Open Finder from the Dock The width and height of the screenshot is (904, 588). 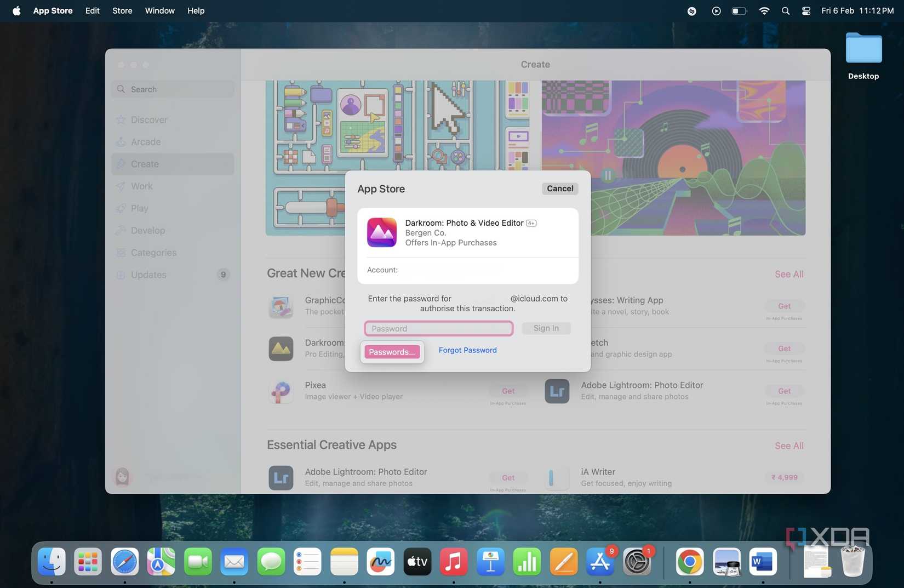[x=52, y=561]
